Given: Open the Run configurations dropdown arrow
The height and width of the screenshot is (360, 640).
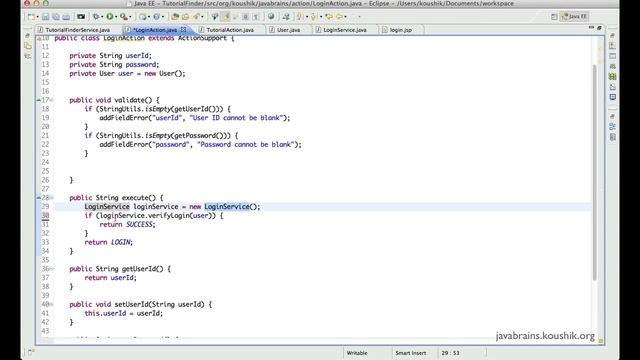Looking at the screenshot, I should tap(116, 17).
